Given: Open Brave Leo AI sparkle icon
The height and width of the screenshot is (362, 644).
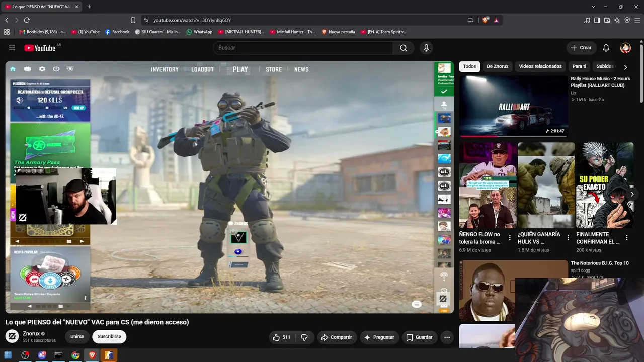Looking at the screenshot, I should 617,20.
